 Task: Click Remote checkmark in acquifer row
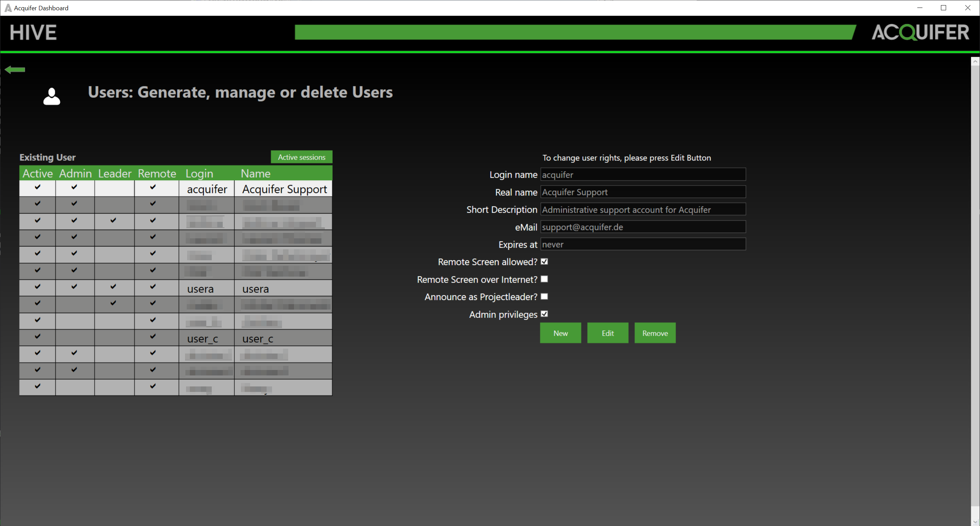tap(153, 187)
